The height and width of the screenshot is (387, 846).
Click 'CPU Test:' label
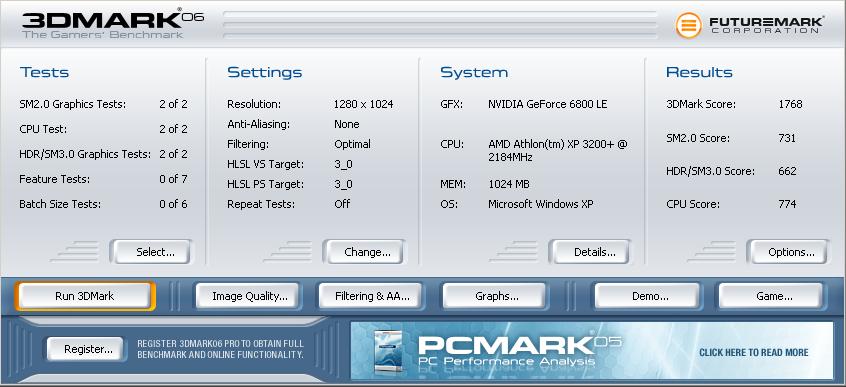click(43, 129)
